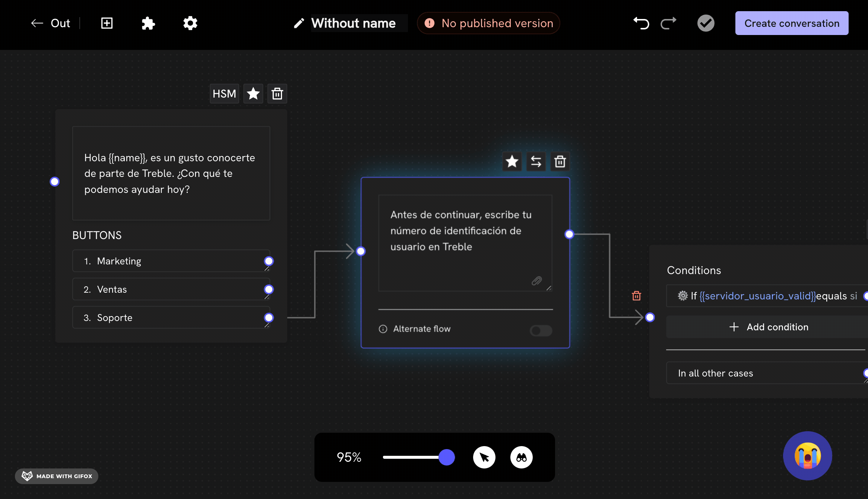Click the red trash icon near Conditions
868x499 pixels.
tap(636, 296)
